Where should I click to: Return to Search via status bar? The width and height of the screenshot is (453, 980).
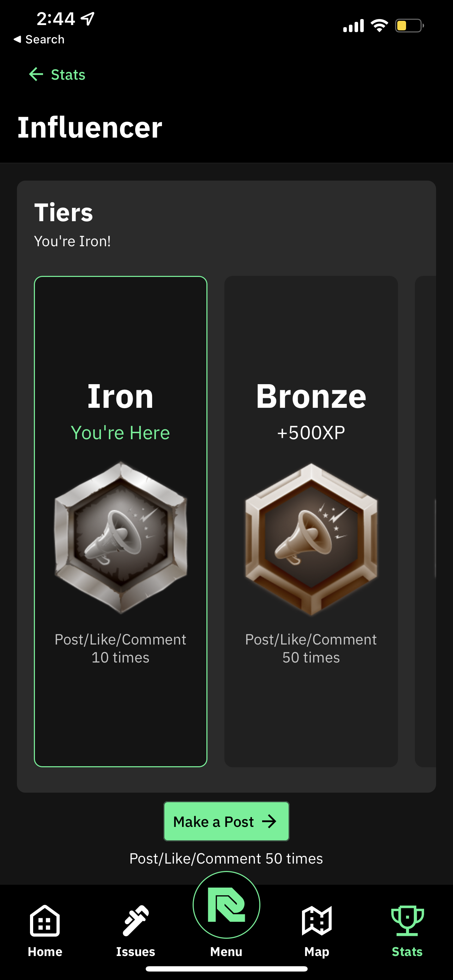pos(39,39)
